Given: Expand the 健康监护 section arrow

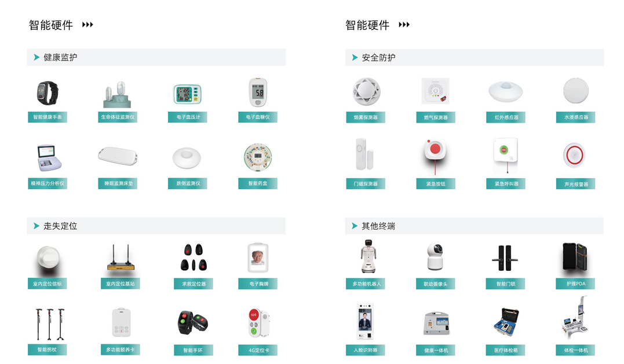Looking at the screenshot, I should point(37,58).
